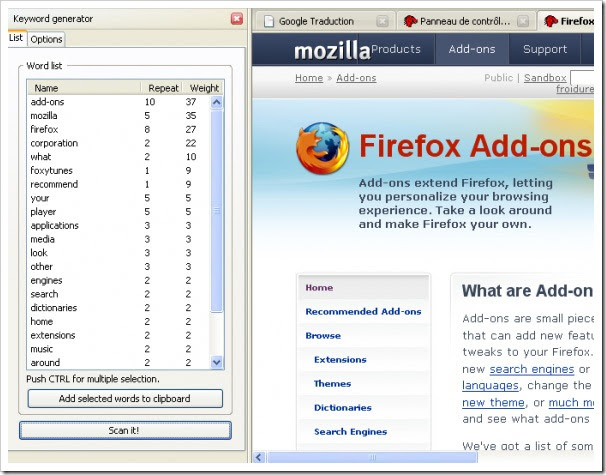Select the firefox row in word list

tap(119, 129)
